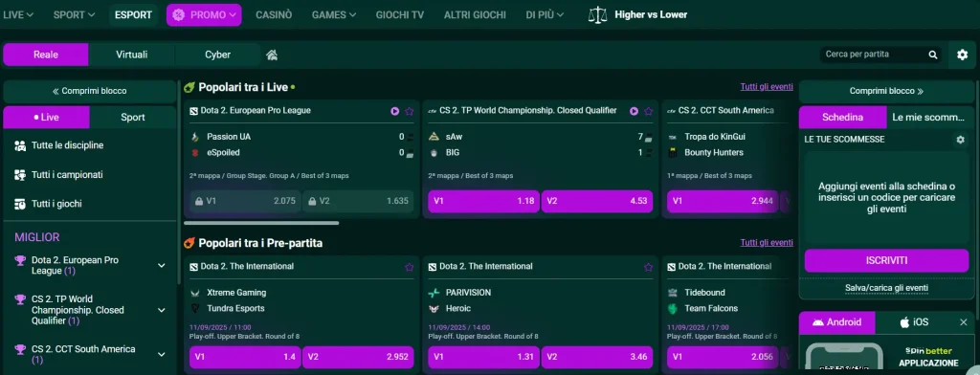This screenshot has height=375, width=980.
Task: Click the Heroic team logo
Action: click(x=434, y=308)
